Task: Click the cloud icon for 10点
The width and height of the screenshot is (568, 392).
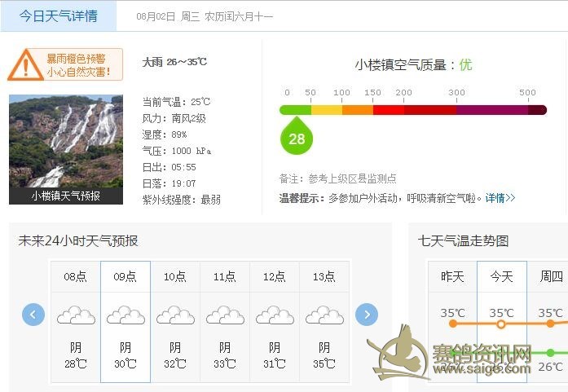Action: point(175,315)
